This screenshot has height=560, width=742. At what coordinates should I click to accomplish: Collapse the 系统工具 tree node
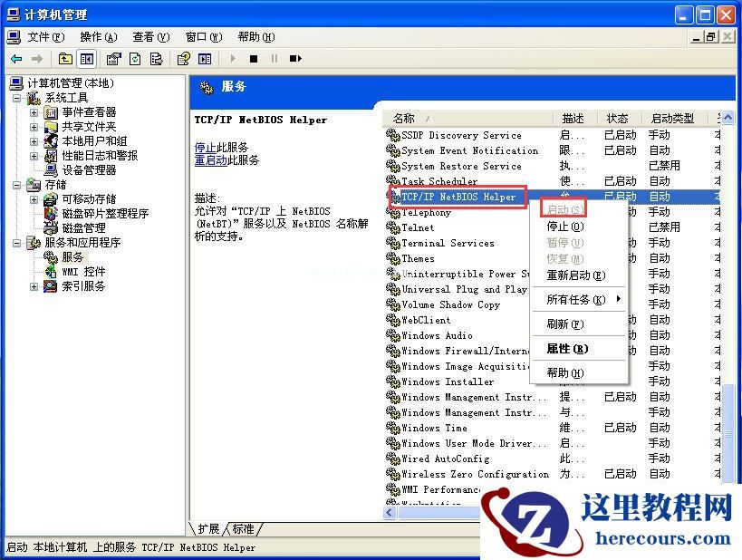click(15, 98)
